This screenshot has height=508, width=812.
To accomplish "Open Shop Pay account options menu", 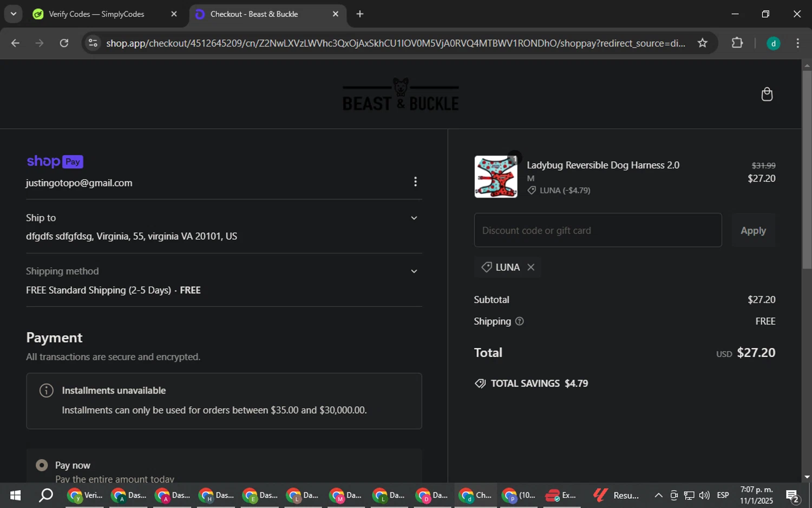I will (415, 181).
